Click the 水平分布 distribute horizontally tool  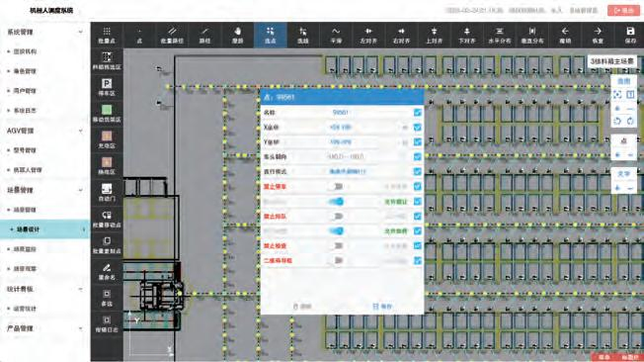coord(500,36)
